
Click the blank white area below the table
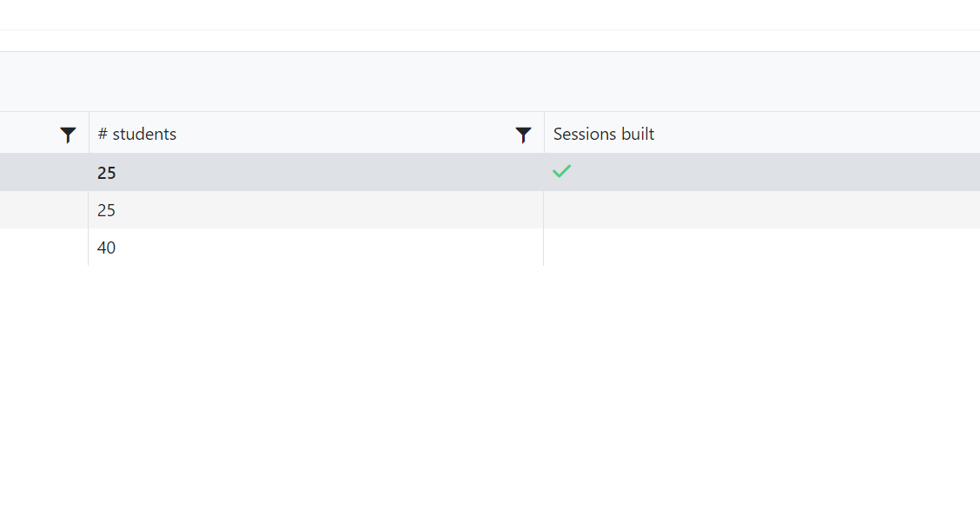tap(490, 387)
